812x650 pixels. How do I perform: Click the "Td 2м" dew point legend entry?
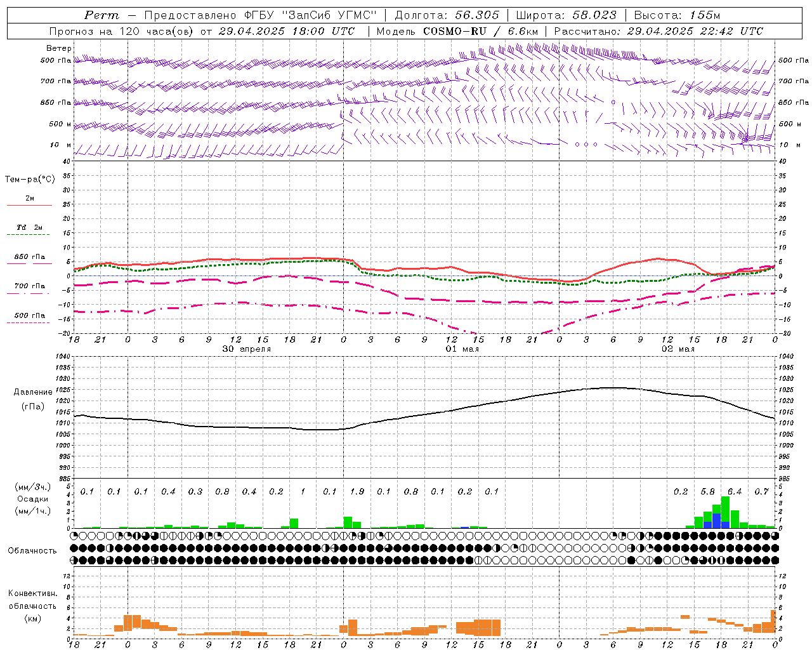pyautogui.click(x=29, y=227)
